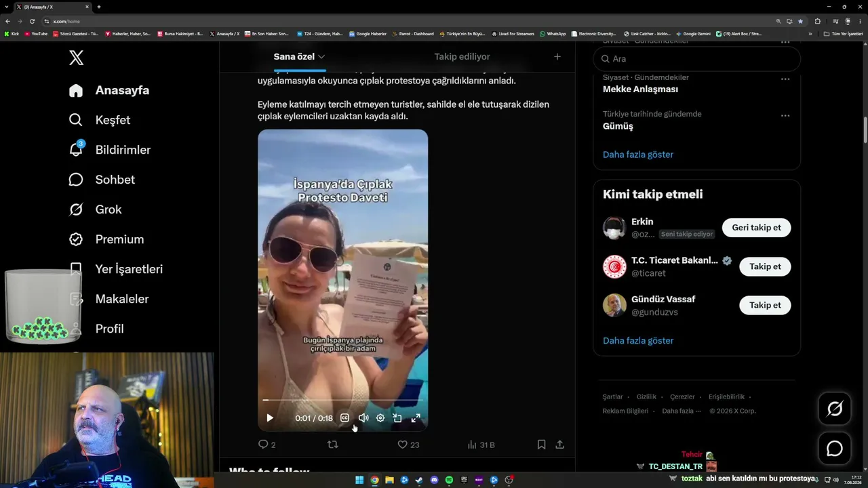
Task: Click Daha fazla göster under trends
Action: click(x=638, y=155)
